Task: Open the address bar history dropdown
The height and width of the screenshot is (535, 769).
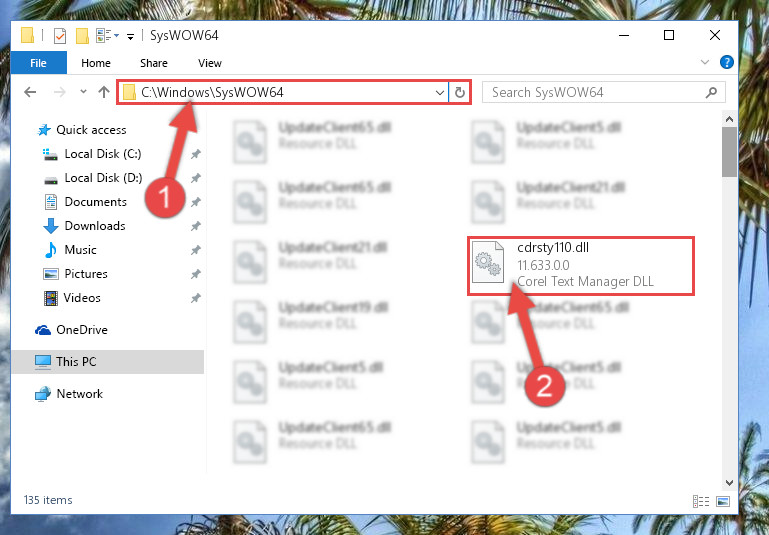Action: click(439, 92)
